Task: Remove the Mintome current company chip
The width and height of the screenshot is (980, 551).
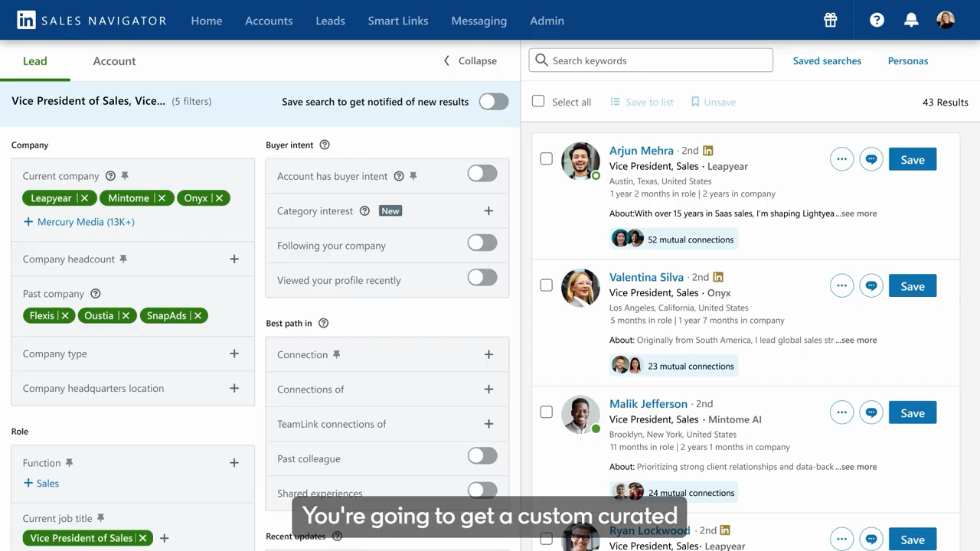Action: point(162,198)
